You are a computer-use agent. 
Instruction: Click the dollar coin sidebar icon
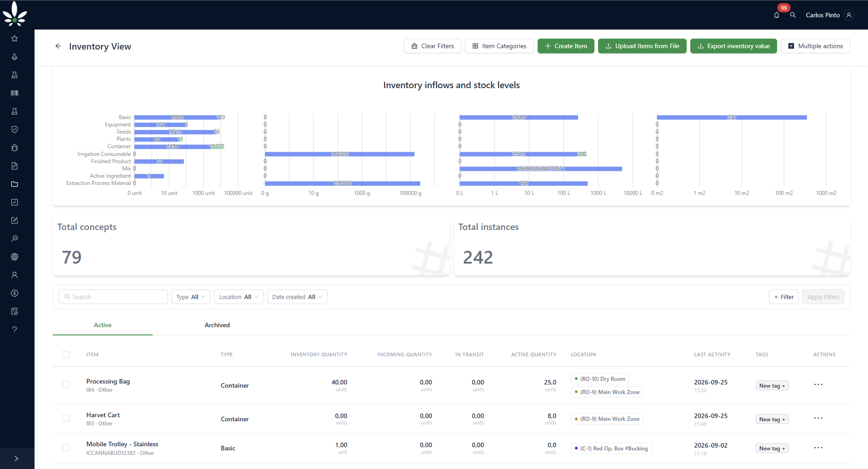coord(15,293)
